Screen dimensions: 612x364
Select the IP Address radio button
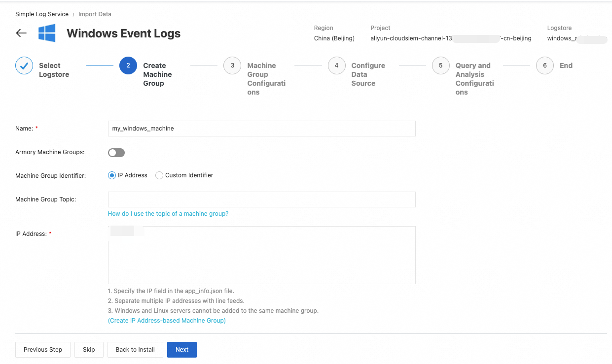(112, 175)
